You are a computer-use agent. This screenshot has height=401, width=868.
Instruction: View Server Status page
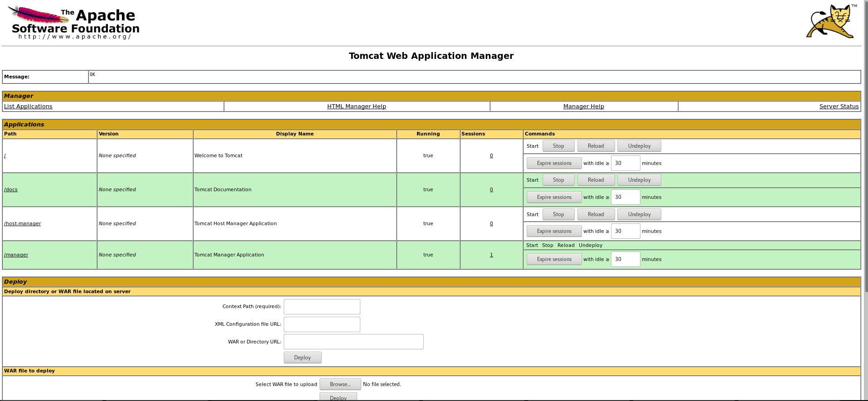pyautogui.click(x=839, y=106)
